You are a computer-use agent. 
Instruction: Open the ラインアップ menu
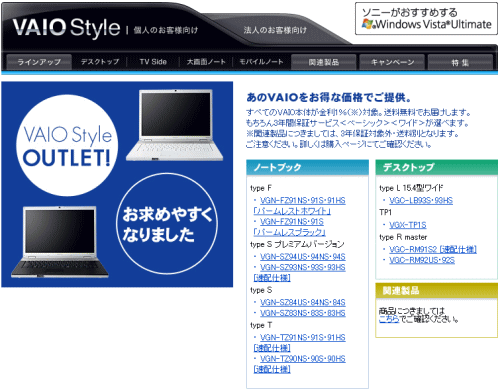pyautogui.click(x=39, y=62)
